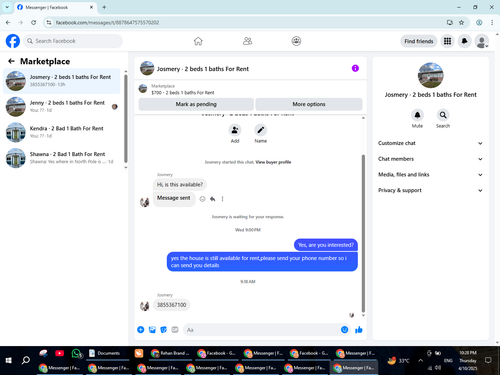Screen dimensions: 500x375
Task: Switch to Rehan Brand Chrome taskbar window
Action: click(170, 353)
